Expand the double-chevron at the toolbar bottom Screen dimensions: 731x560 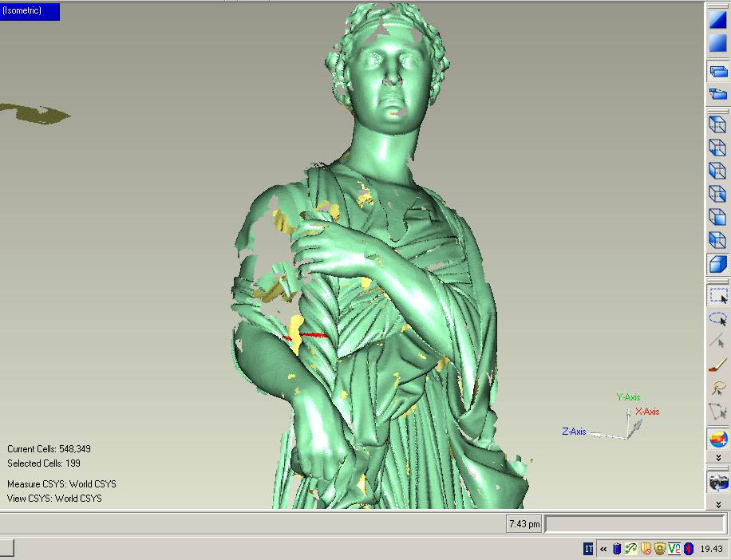click(717, 507)
